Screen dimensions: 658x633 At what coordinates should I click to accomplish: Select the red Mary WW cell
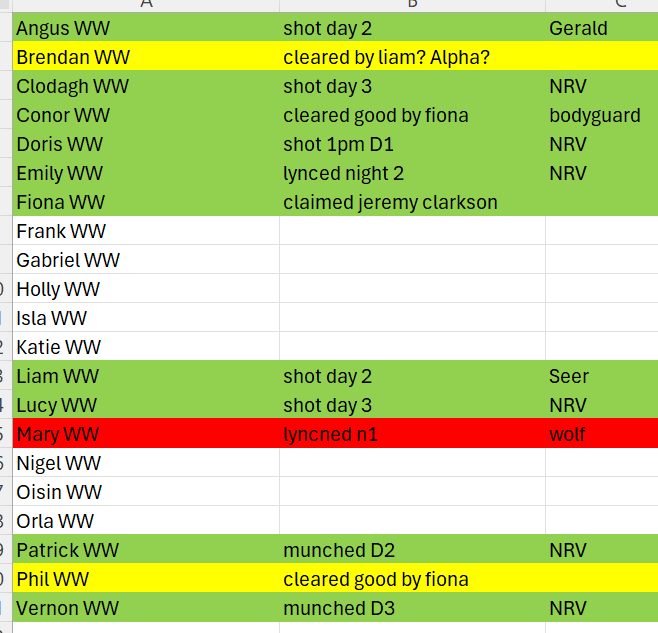coord(146,434)
